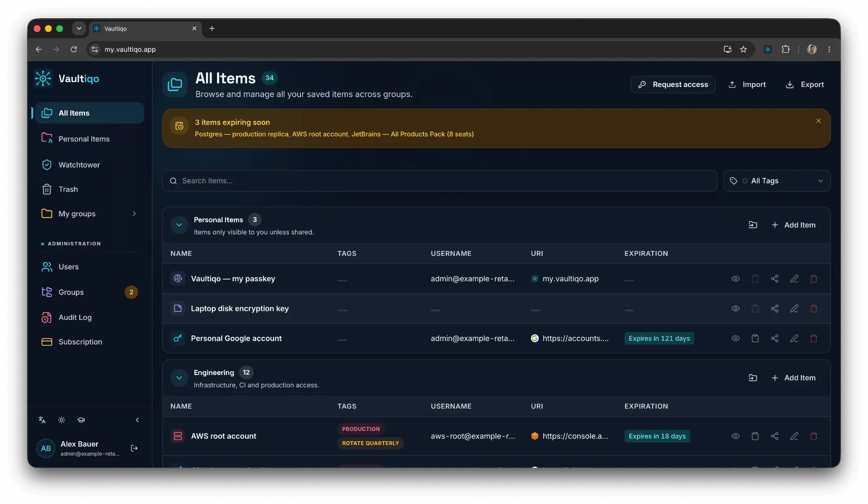868x504 pixels.
Task: Share the Vaultiqo — my passkey item
Action: [774, 279]
